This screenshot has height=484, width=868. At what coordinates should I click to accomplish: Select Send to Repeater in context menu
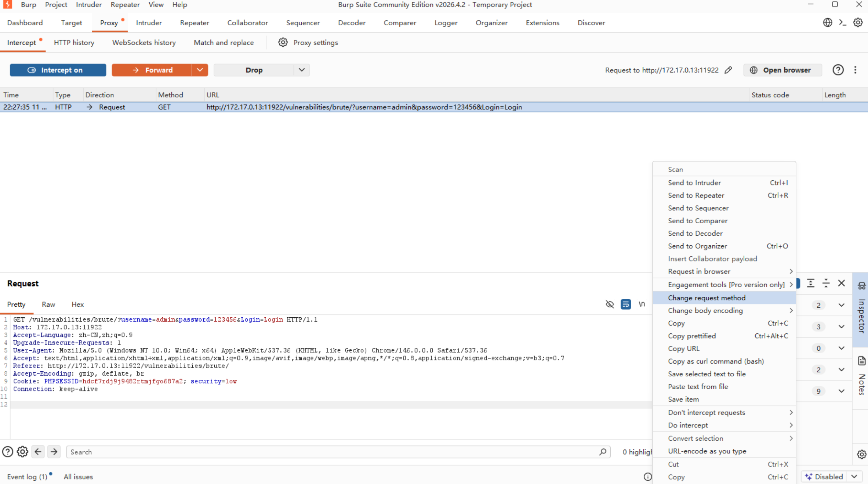tap(724, 195)
